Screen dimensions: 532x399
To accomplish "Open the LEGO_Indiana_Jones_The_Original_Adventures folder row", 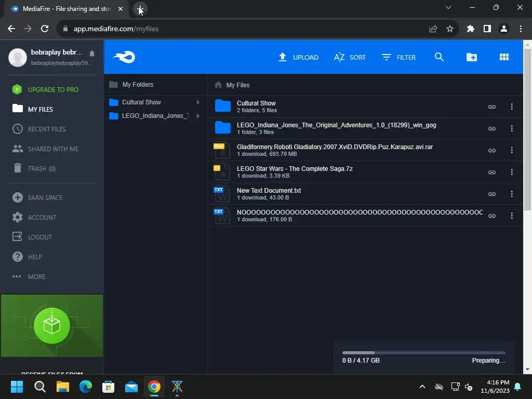I will 365,128.
